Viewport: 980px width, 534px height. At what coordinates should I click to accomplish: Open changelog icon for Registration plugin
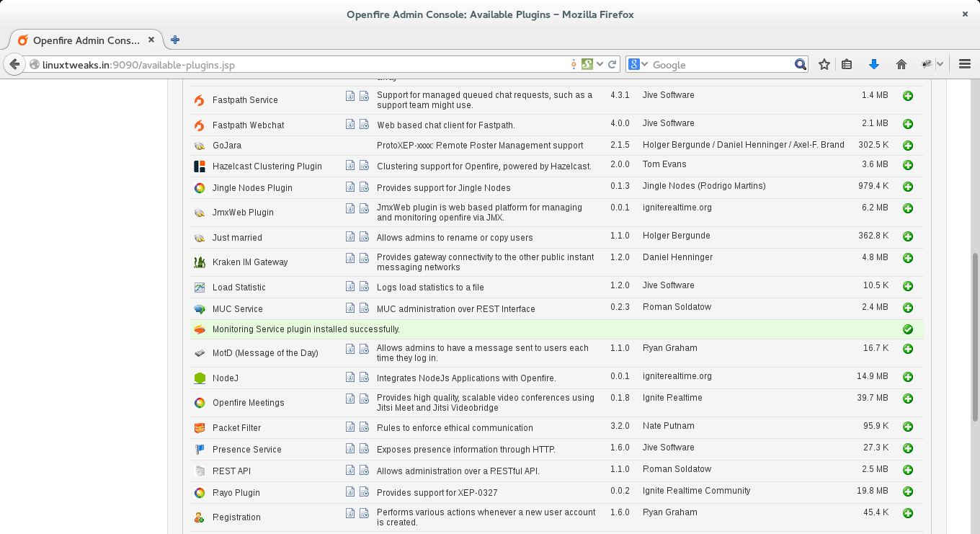364,513
